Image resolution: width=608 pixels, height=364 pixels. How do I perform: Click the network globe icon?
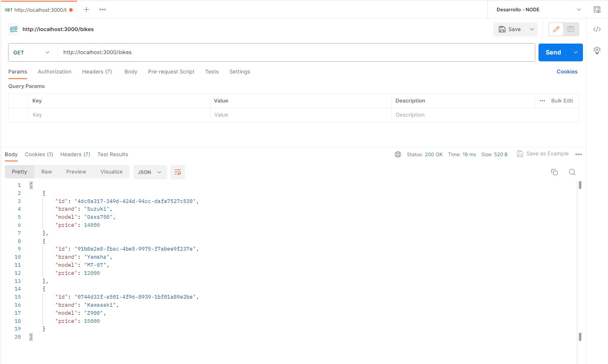pos(398,154)
